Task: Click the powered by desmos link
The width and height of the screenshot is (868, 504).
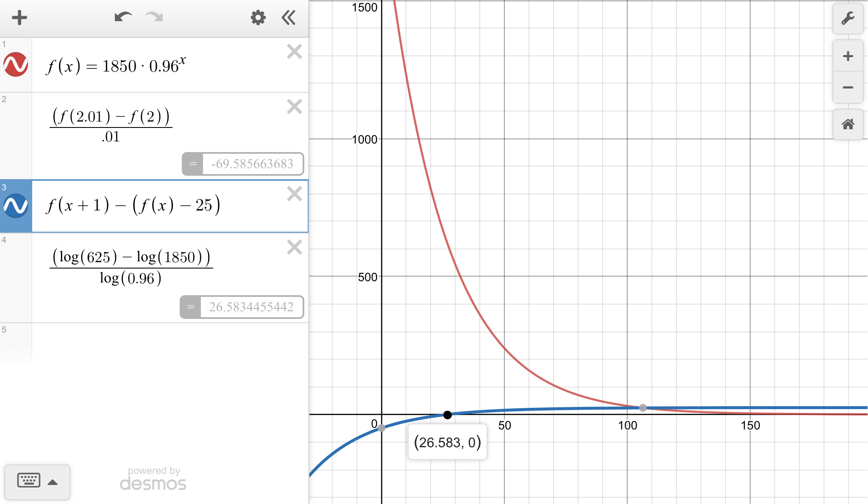Action: tap(153, 479)
